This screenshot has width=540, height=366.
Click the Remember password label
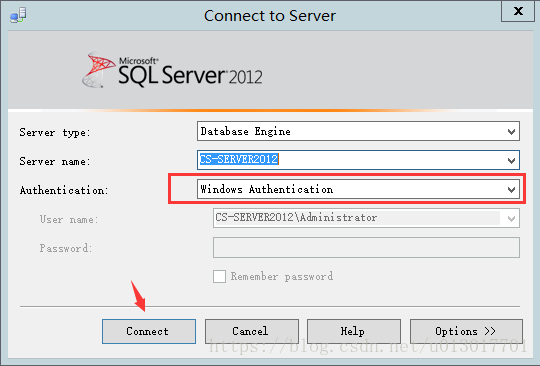click(x=282, y=276)
